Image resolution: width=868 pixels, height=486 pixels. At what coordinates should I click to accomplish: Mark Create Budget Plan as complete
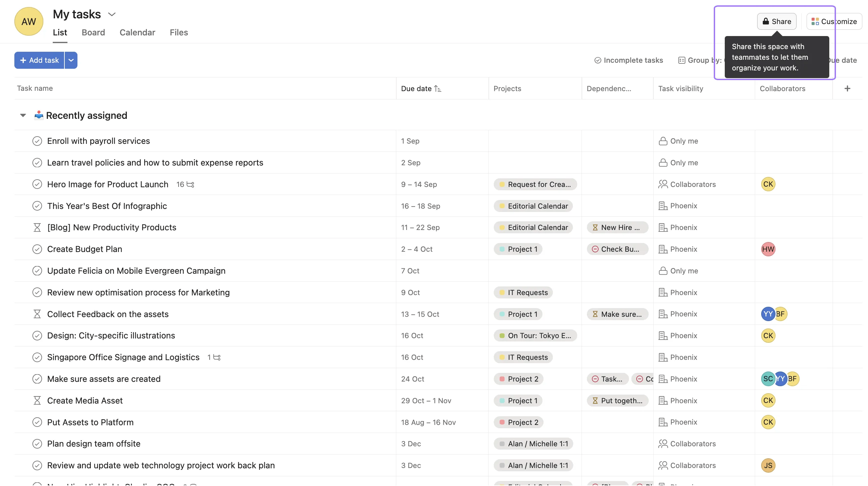(37, 249)
